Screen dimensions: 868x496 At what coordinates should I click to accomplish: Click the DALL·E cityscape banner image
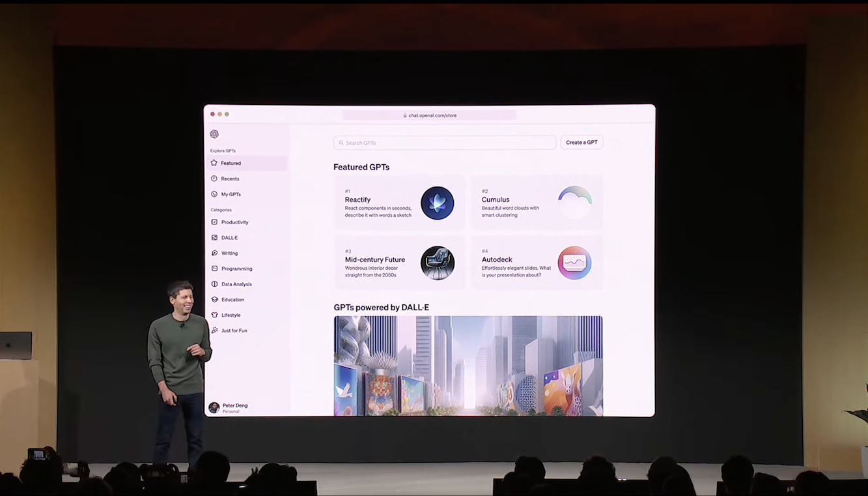pyautogui.click(x=468, y=366)
